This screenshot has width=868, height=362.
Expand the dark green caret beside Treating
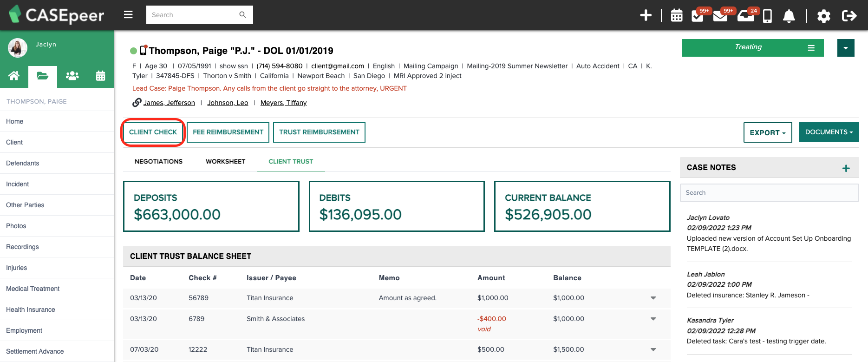click(x=846, y=48)
